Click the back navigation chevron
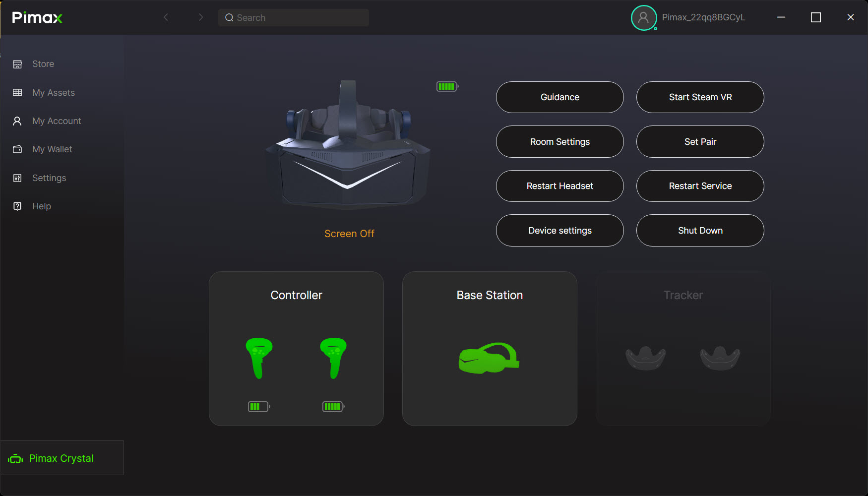Screen dimensions: 868x496 (x=166, y=17)
